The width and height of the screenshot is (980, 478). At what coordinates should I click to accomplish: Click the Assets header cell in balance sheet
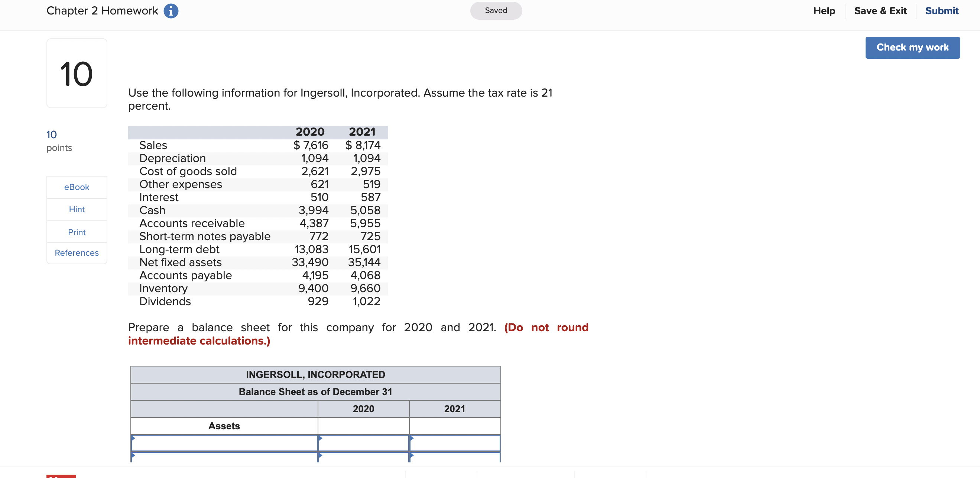click(224, 426)
